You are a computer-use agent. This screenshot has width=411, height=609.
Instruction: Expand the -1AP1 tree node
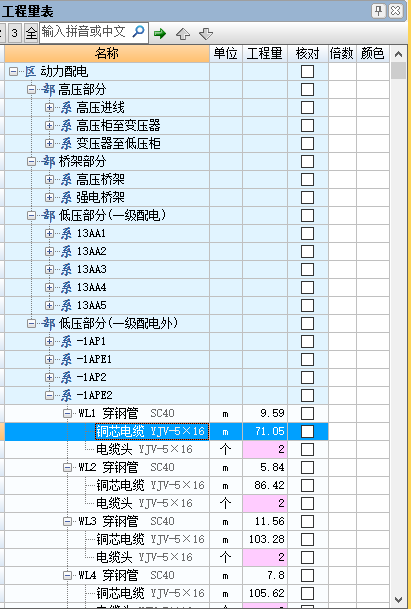[x=49, y=341]
